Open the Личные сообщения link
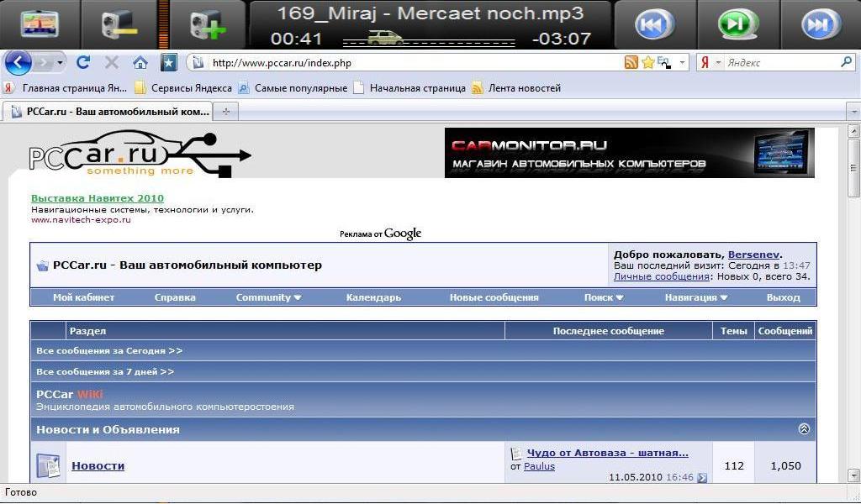 click(x=662, y=276)
